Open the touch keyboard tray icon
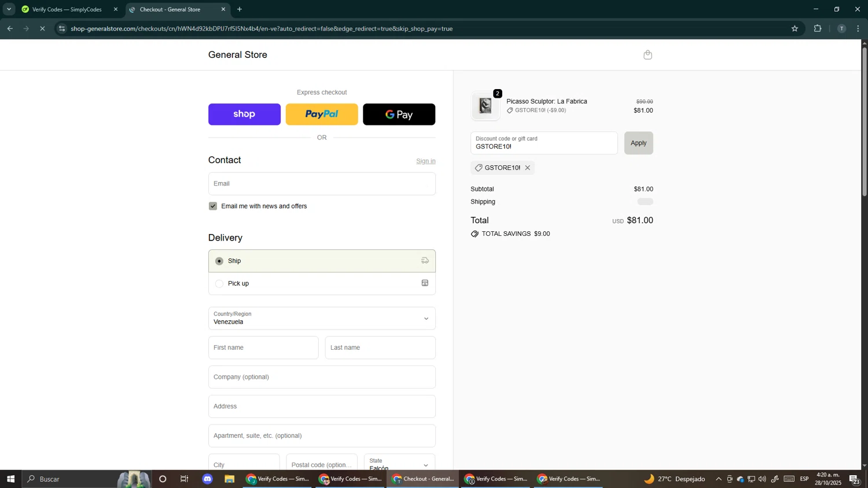The width and height of the screenshot is (868, 488). tap(789, 479)
